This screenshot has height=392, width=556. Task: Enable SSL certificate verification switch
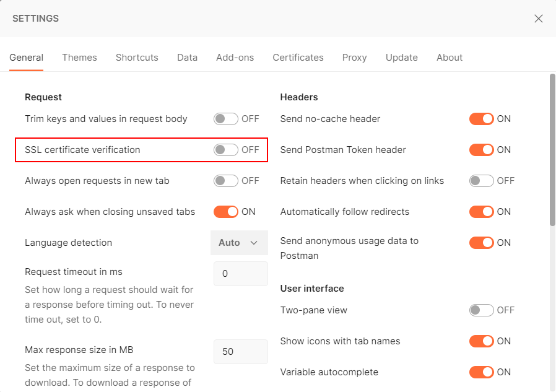click(225, 150)
